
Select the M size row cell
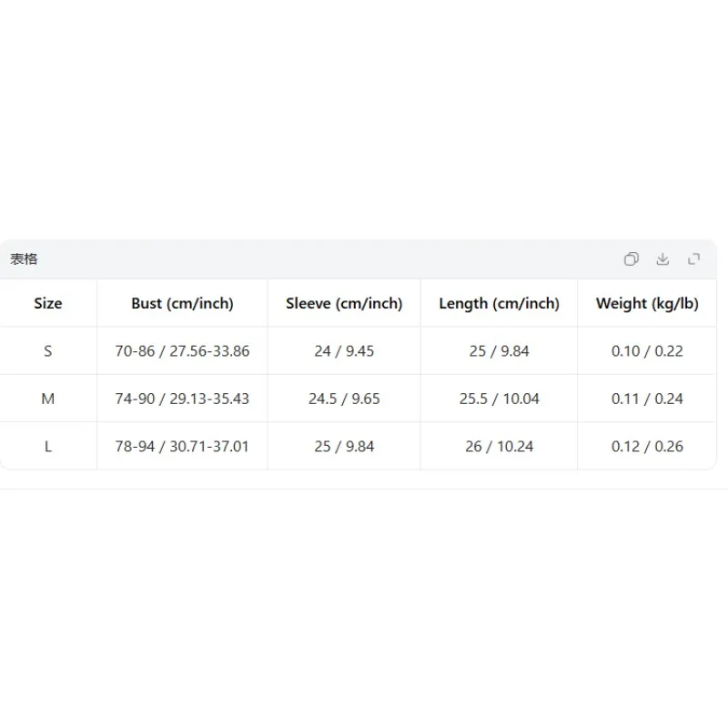point(48,399)
